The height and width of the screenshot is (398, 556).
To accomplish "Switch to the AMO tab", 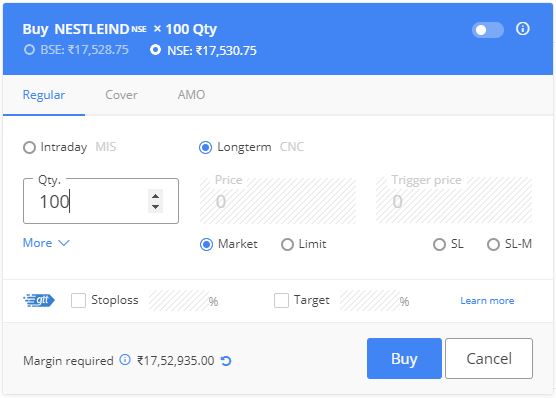I will pyautogui.click(x=191, y=95).
